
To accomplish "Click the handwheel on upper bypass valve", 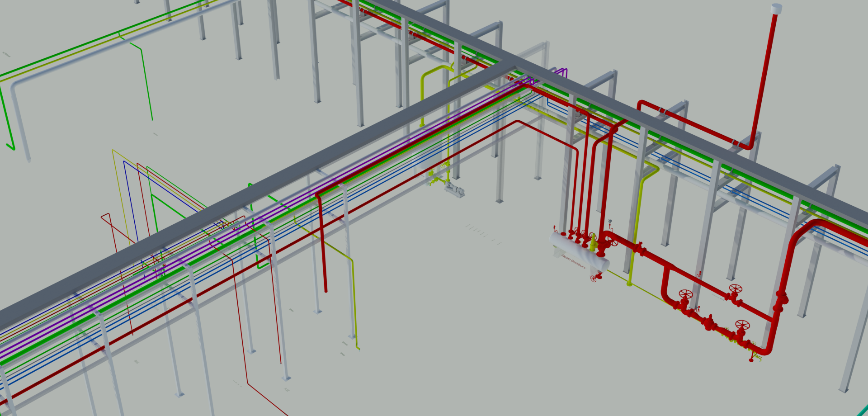I will [x=736, y=288].
